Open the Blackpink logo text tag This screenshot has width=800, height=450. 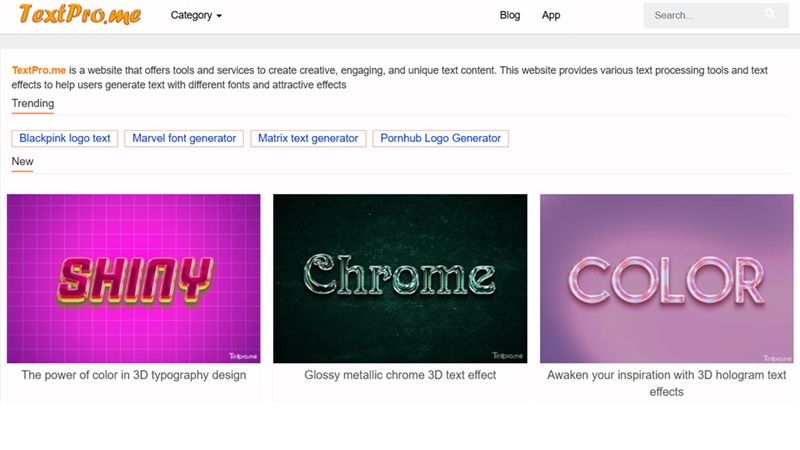coord(65,138)
